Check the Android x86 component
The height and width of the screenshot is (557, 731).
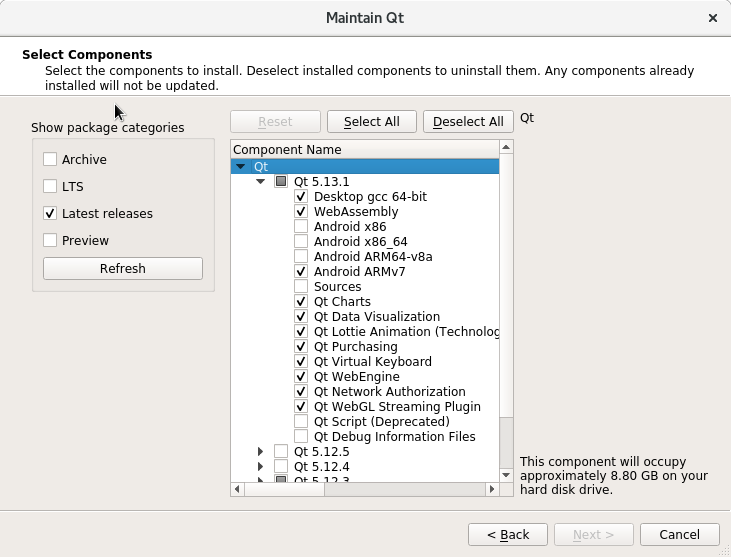pyautogui.click(x=301, y=227)
